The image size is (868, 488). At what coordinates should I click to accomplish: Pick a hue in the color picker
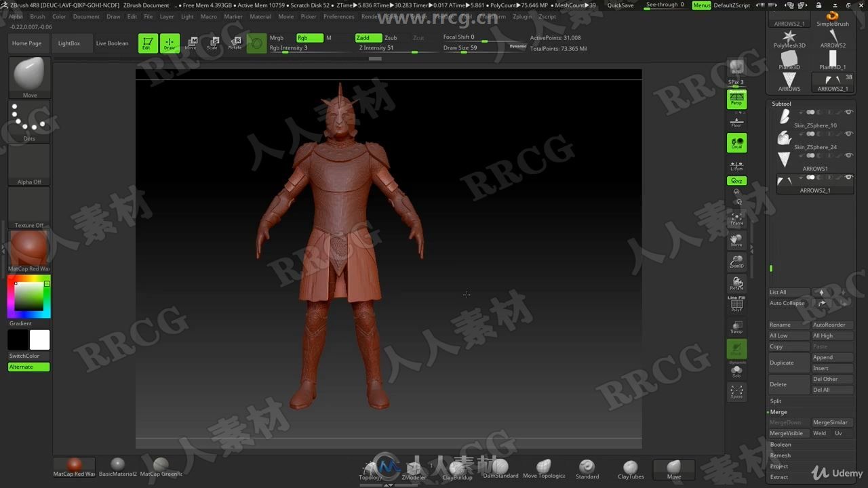click(29, 296)
